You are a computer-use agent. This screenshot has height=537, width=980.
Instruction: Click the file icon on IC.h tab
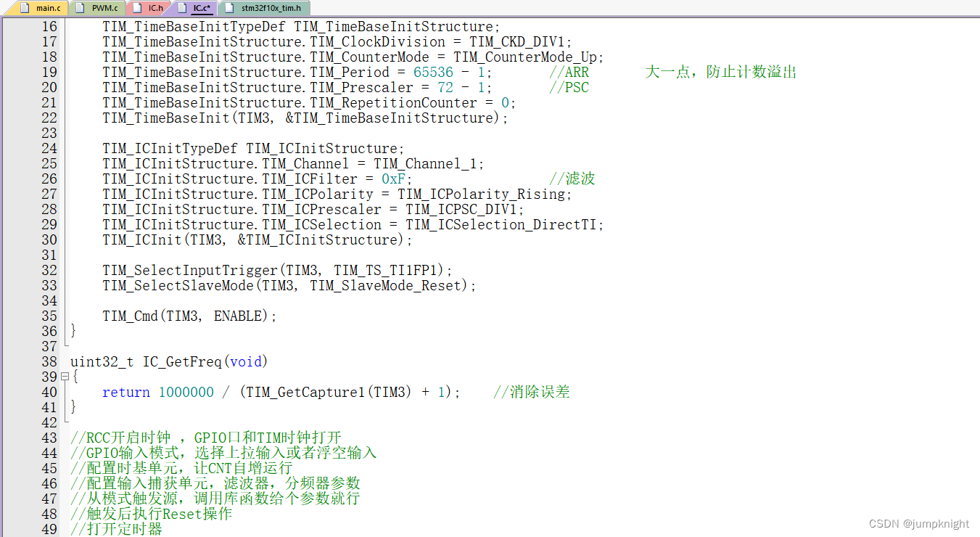[136, 9]
